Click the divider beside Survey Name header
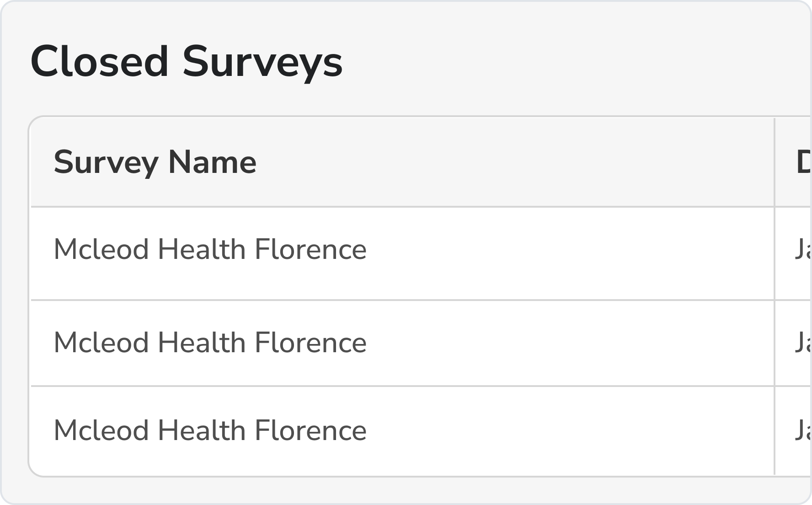 coord(775,162)
